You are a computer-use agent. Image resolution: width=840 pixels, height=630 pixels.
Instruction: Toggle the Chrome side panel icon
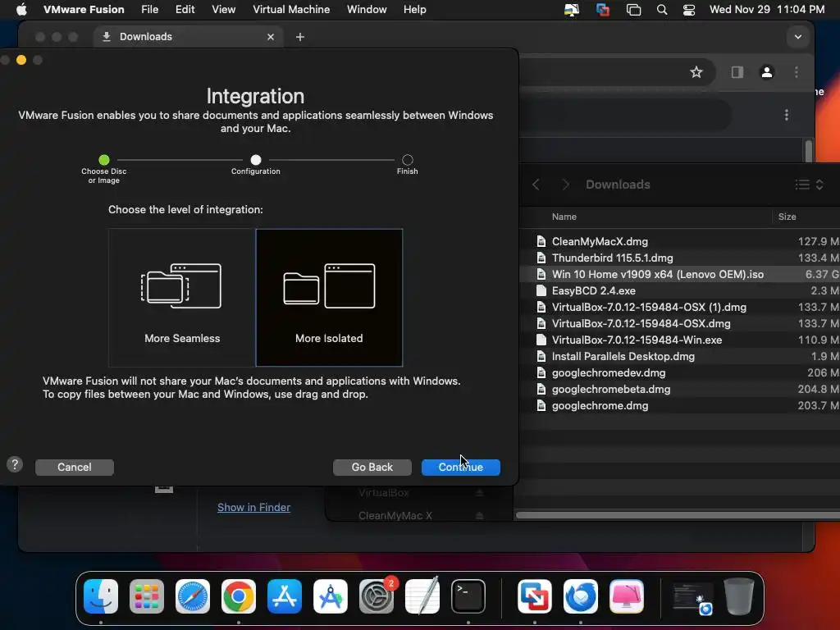737,72
